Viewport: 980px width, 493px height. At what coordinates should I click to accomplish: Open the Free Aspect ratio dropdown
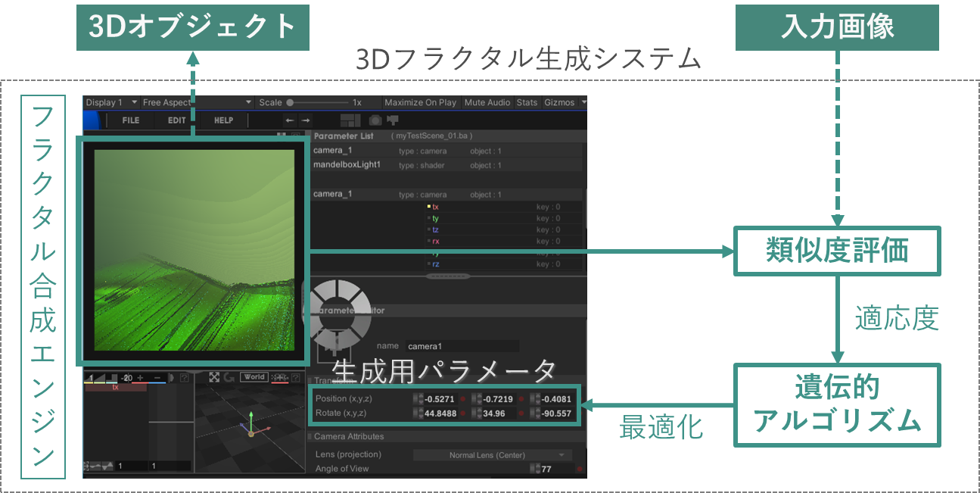pyautogui.click(x=197, y=102)
